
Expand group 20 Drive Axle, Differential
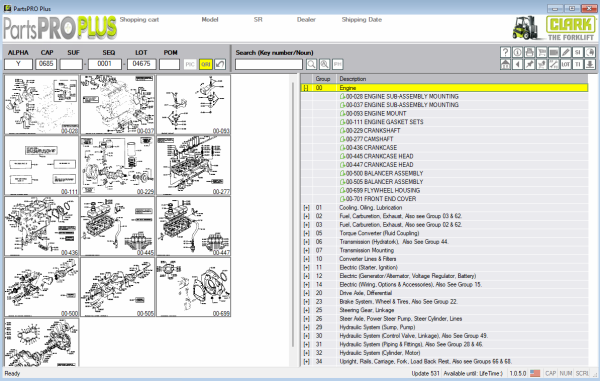306,293
